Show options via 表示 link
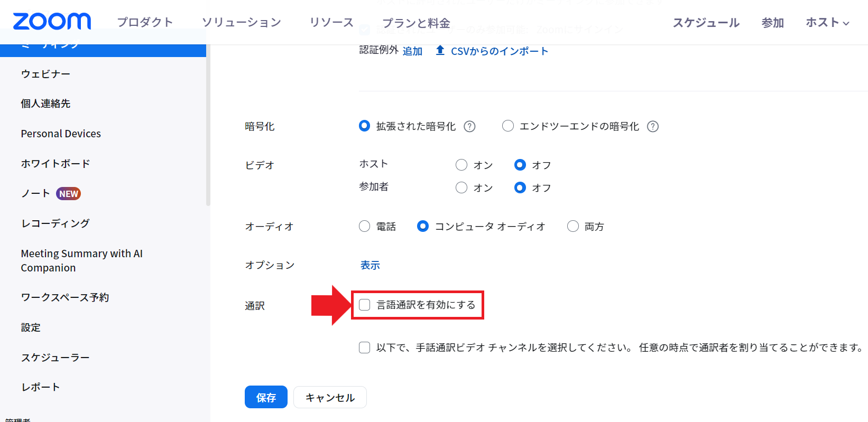This screenshot has height=422, width=868. point(370,265)
